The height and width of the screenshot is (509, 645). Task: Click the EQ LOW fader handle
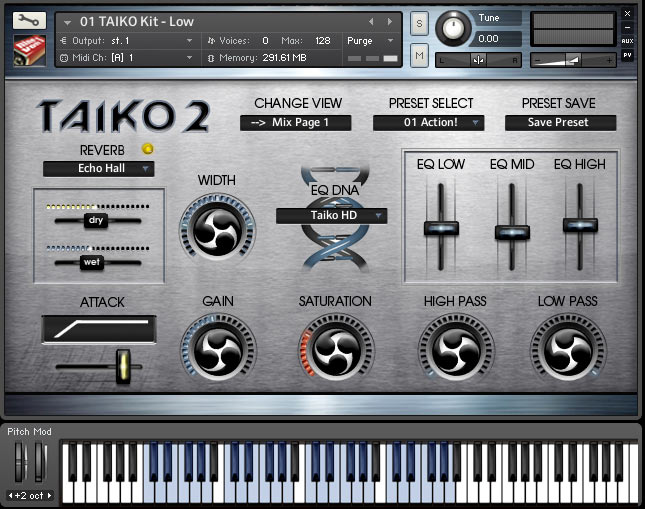[x=441, y=228]
